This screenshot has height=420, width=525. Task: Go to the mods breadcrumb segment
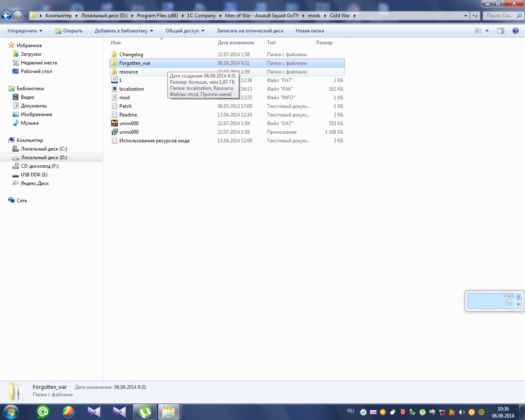click(314, 16)
